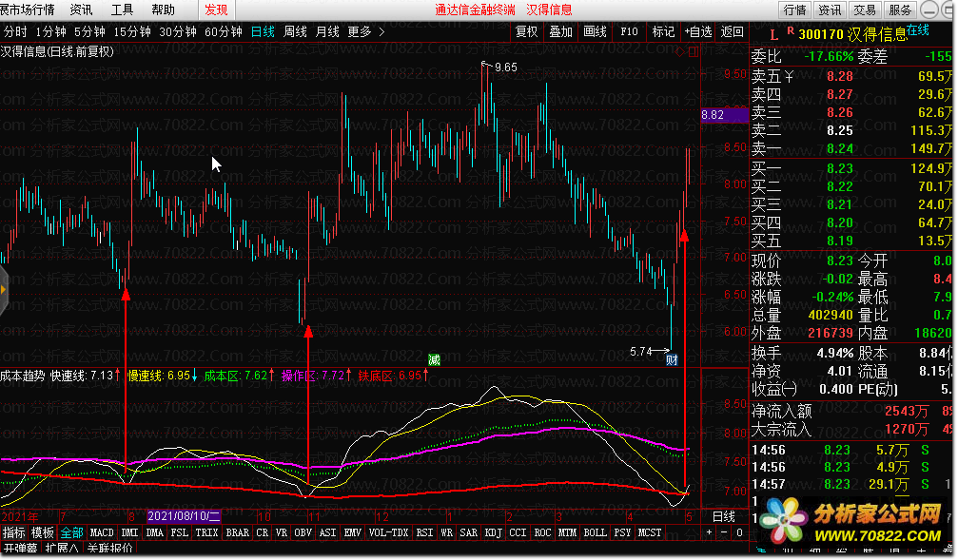The image size is (958, 560).
Task: Click the 叠加 overlay button
Action: point(561,31)
